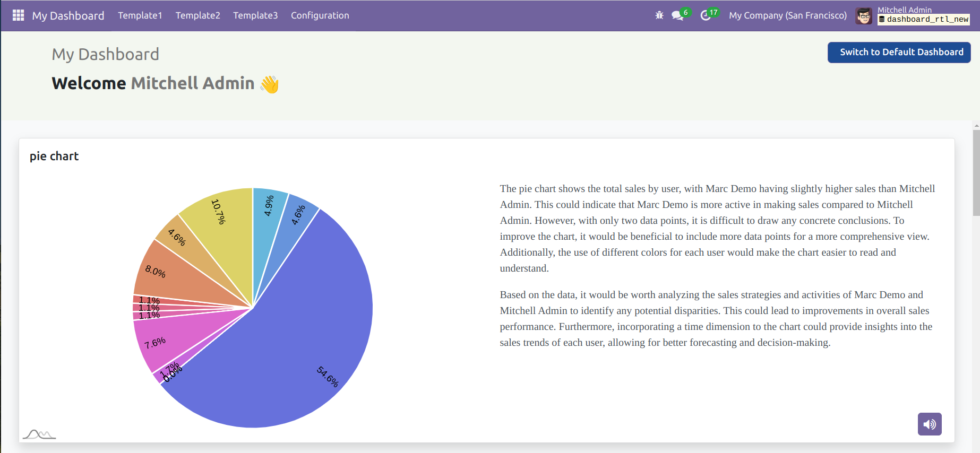This screenshot has width=980, height=453.
Task: Open the main apps grid menu
Action: pyautogui.click(x=18, y=15)
